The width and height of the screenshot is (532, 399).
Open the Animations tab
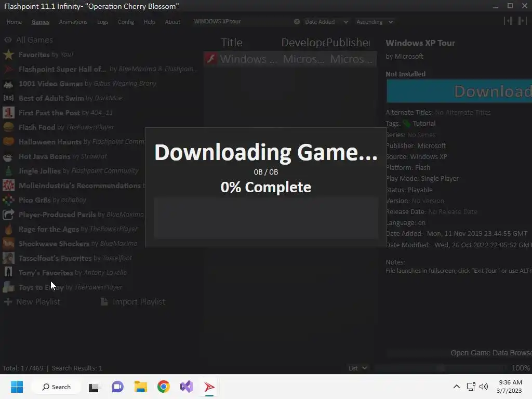tap(73, 22)
